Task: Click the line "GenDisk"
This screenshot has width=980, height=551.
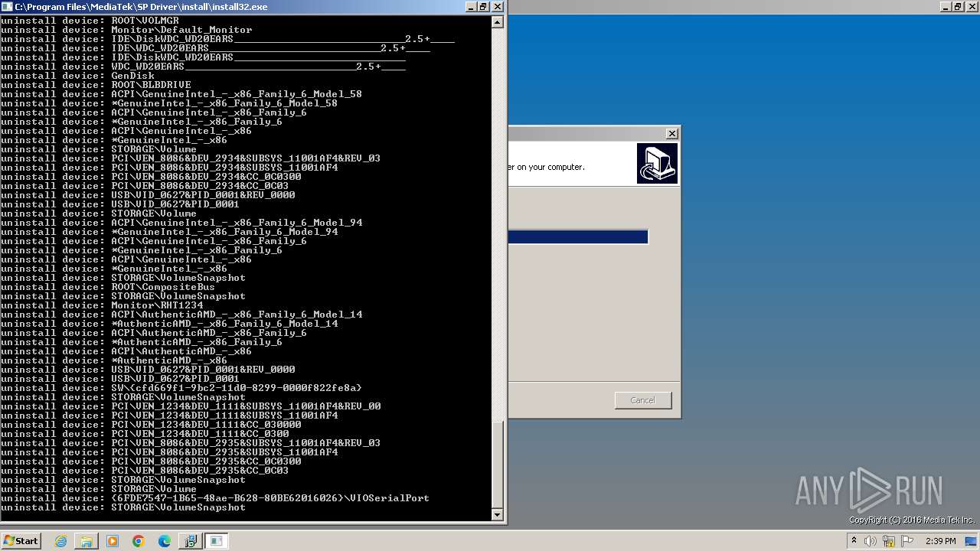Action: (x=132, y=76)
